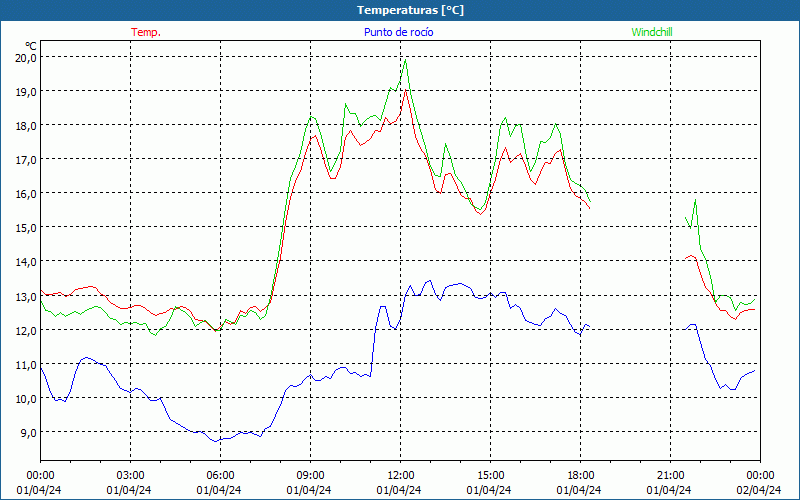Click the 16,0 y-axis value

(x=26, y=194)
